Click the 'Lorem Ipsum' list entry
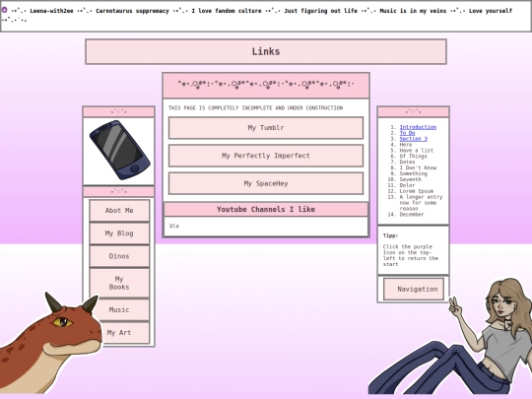The height and width of the screenshot is (399, 532). (x=417, y=191)
